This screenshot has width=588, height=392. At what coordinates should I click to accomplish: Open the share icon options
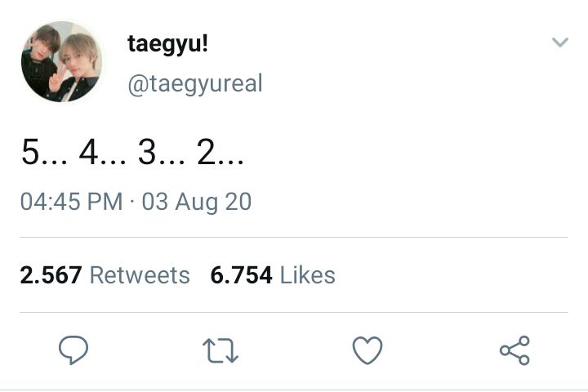[514, 351]
